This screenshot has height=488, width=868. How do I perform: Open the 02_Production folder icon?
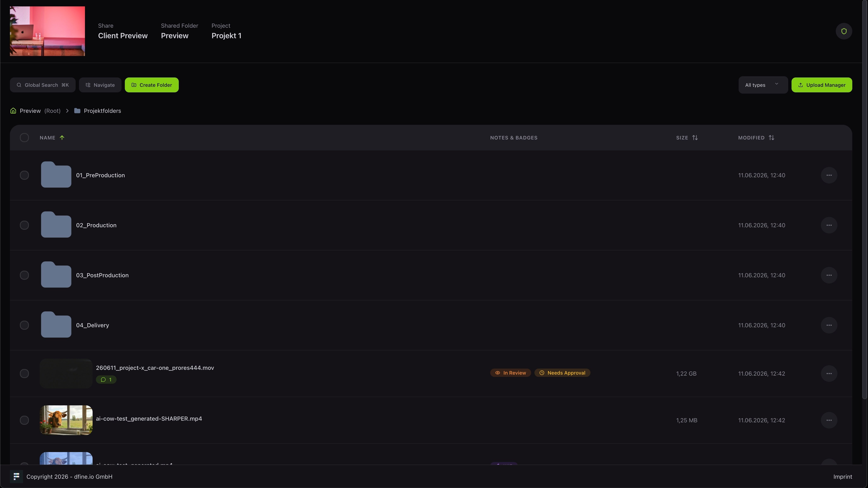(56, 225)
